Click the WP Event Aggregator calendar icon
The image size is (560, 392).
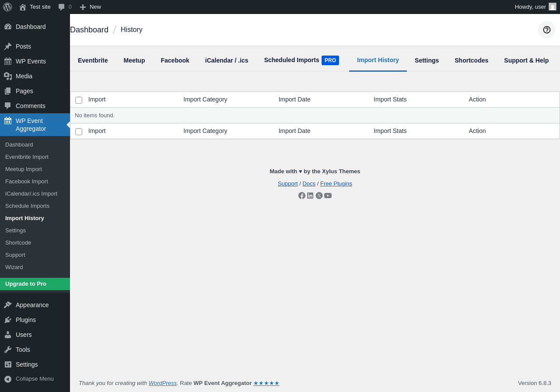pos(8,121)
